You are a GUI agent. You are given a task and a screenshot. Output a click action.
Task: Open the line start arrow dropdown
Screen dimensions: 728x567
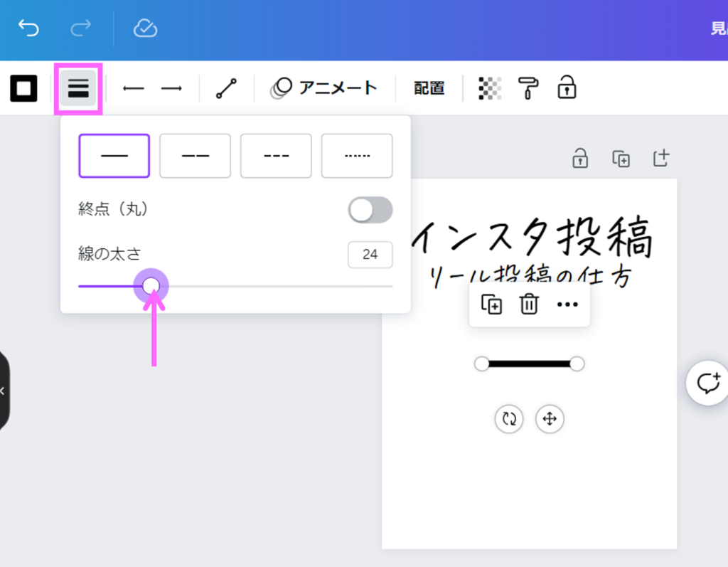coord(134,88)
